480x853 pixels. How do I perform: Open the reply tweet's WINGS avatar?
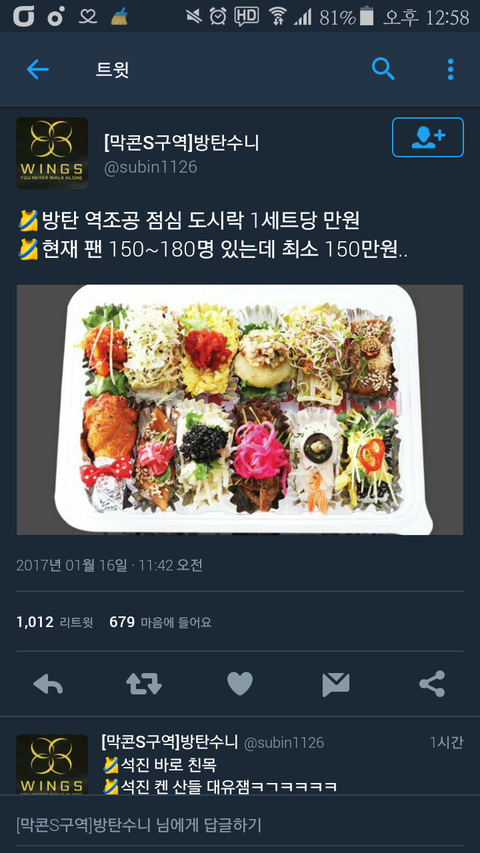click(x=52, y=764)
